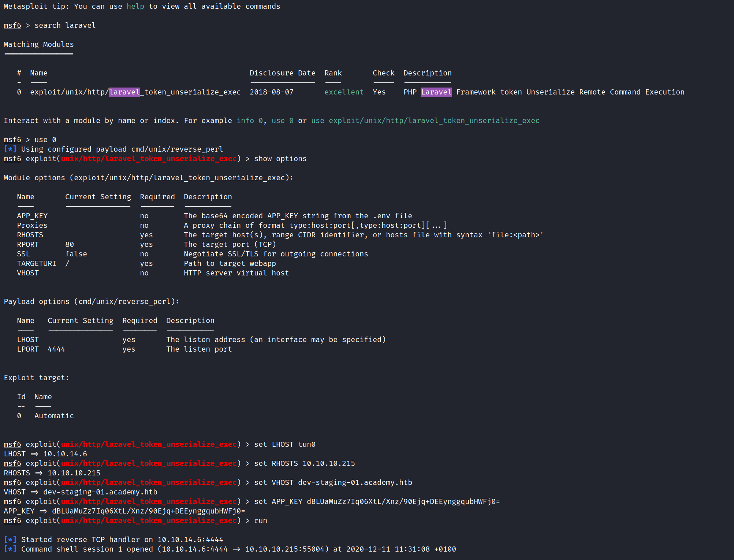The image size is (734, 560).
Task: Click the VHOST value dev-staging-01.academy.htb output line
Action: 100,492
